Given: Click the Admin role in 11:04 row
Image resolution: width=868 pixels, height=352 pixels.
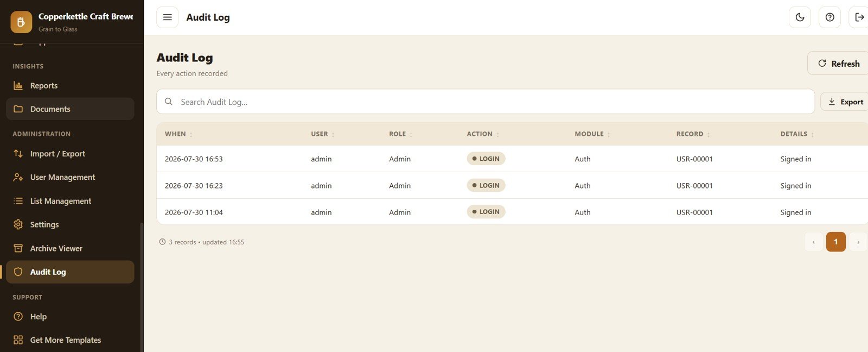Looking at the screenshot, I should tap(400, 212).
